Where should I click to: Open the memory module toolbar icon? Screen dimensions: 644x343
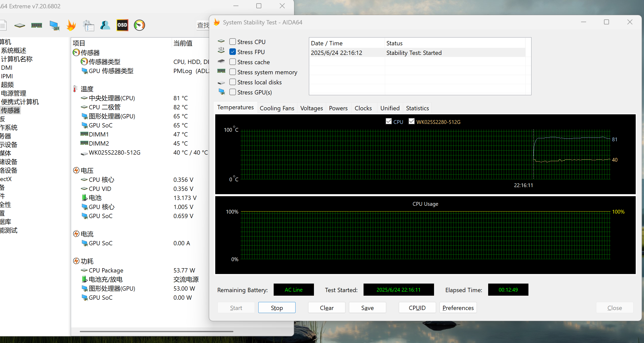(x=37, y=25)
